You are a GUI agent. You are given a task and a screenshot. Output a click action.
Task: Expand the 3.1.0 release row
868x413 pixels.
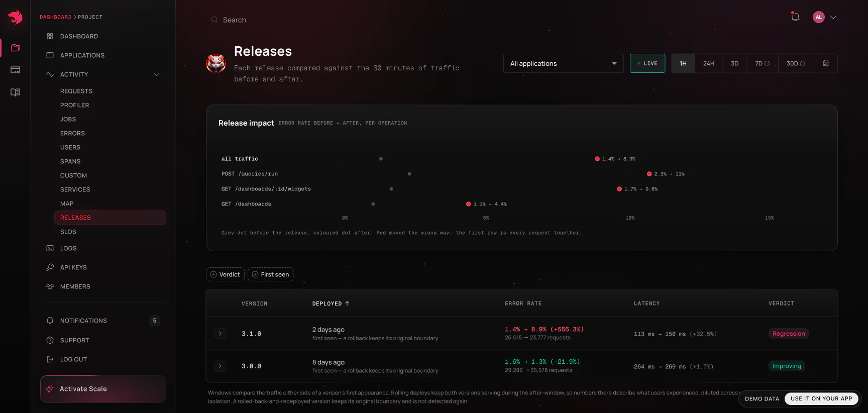[x=220, y=333]
